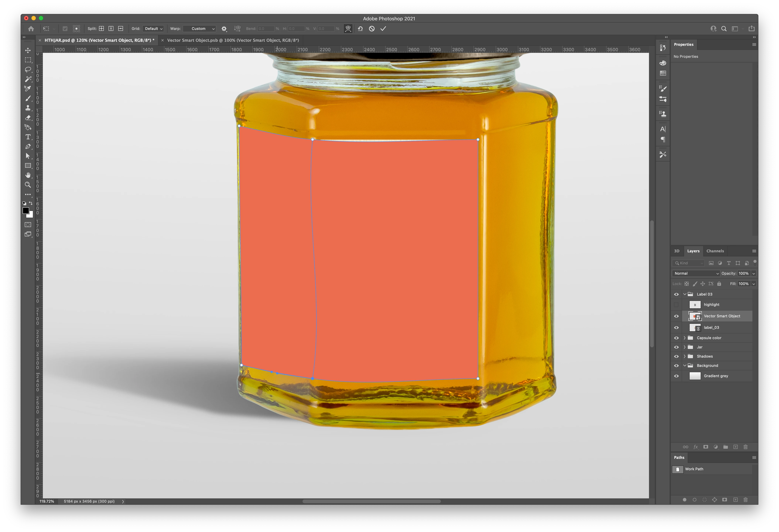Viewport: 779px width, 532px height.
Task: Open the Grid Default dropdown
Action: tap(153, 29)
